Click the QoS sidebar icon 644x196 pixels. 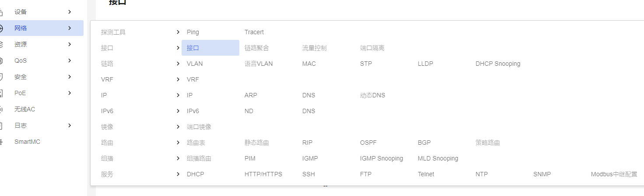(x=1, y=61)
